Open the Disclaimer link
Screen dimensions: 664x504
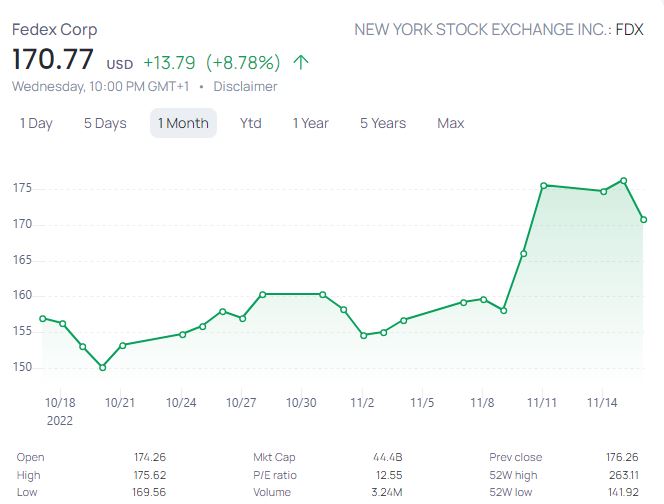tap(245, 86)
